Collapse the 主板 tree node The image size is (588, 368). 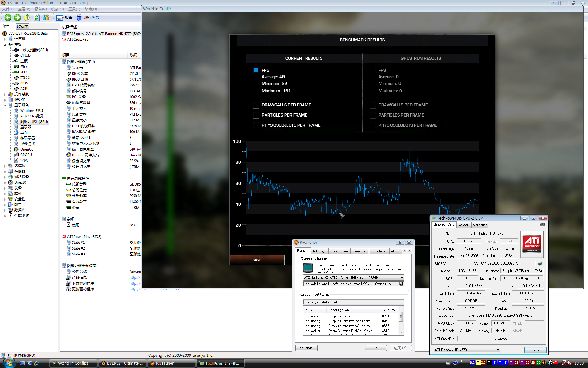tap(5, 45)
